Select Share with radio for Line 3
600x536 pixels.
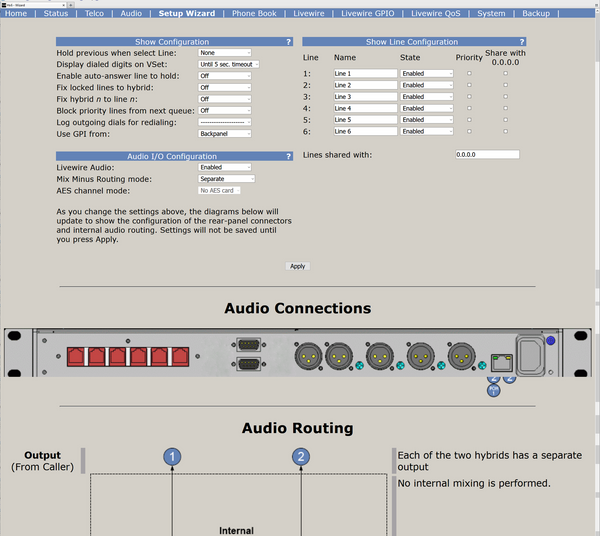505,96
